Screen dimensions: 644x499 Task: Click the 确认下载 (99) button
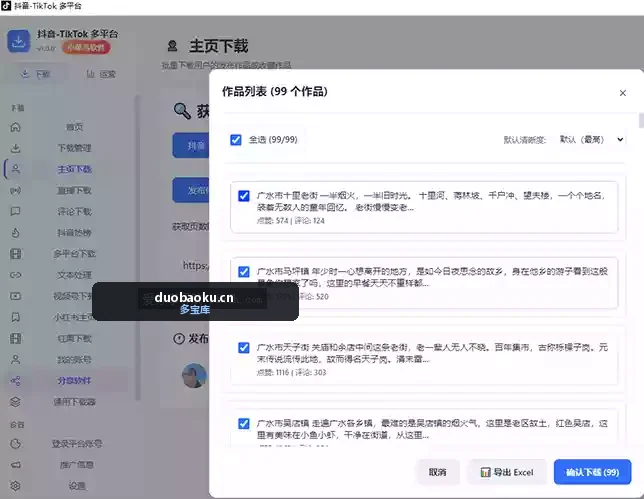point(592,472)
